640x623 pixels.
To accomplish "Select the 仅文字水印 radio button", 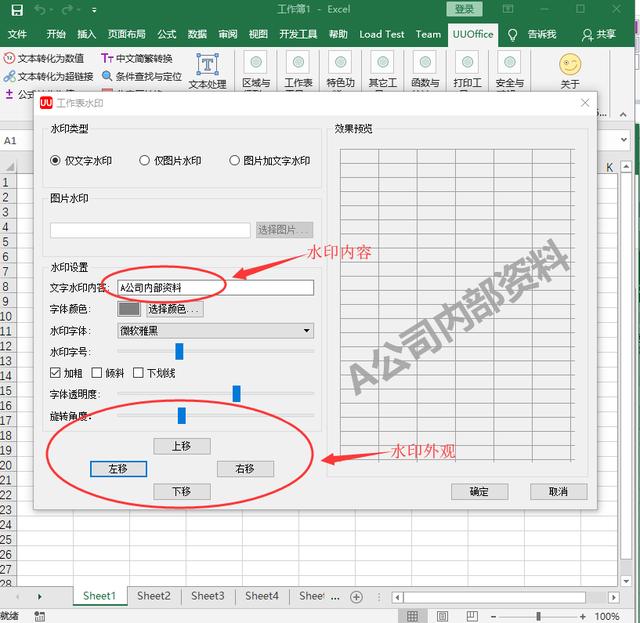I will click(x=56, y=160).
